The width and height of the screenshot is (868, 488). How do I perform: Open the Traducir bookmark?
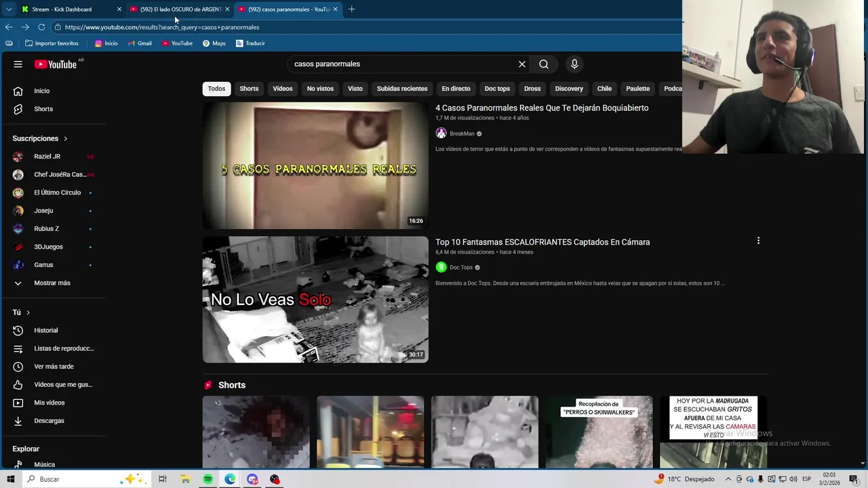250,43
